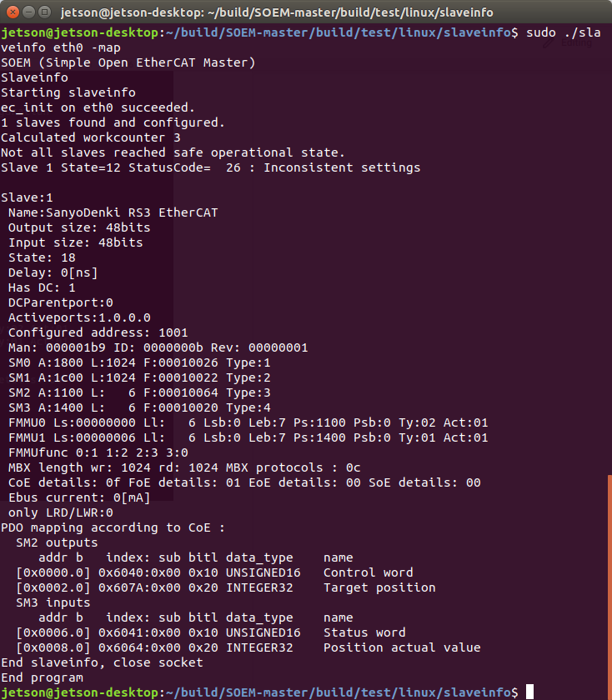The image size is (612, 700).
Task: Click the close button on the terminal window
Action: (x=12, y=12)
